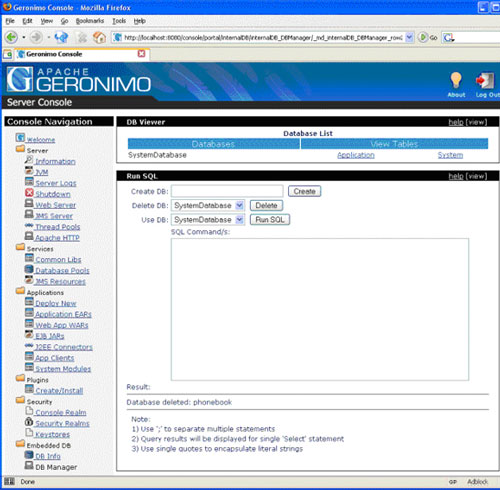Click the Information magnifier icon

[29, 160]
